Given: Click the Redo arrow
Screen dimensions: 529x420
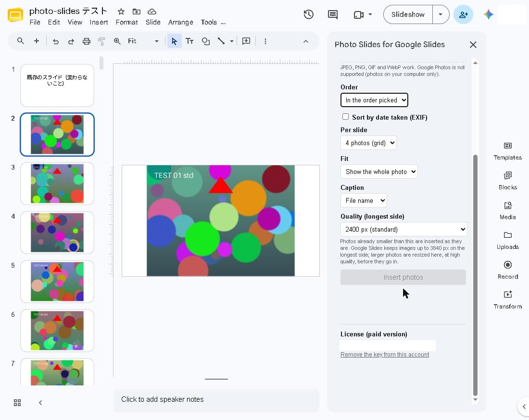Looking at the screenshot, I should click(71, 41).
